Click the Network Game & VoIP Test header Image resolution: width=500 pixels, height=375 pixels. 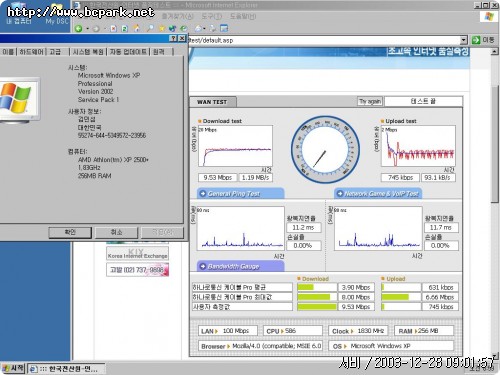[x=378, y=193]
